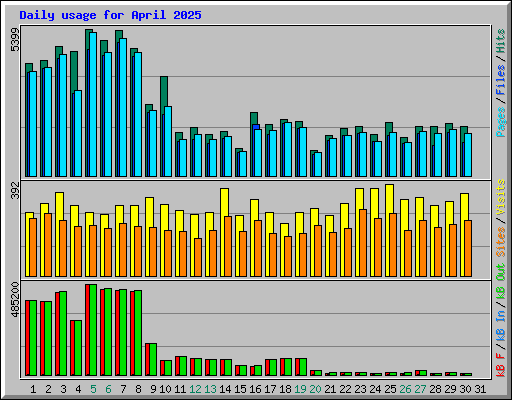Click day 25 on the x-axis
The height and width of the screenshot is (400, 512).
click(x=390, y=389)
